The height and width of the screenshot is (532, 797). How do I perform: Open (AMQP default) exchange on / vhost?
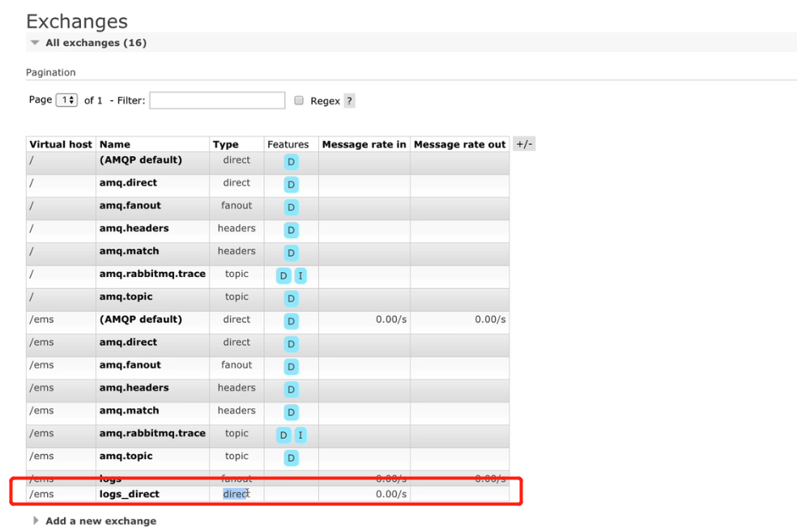[x=141, y=160]
